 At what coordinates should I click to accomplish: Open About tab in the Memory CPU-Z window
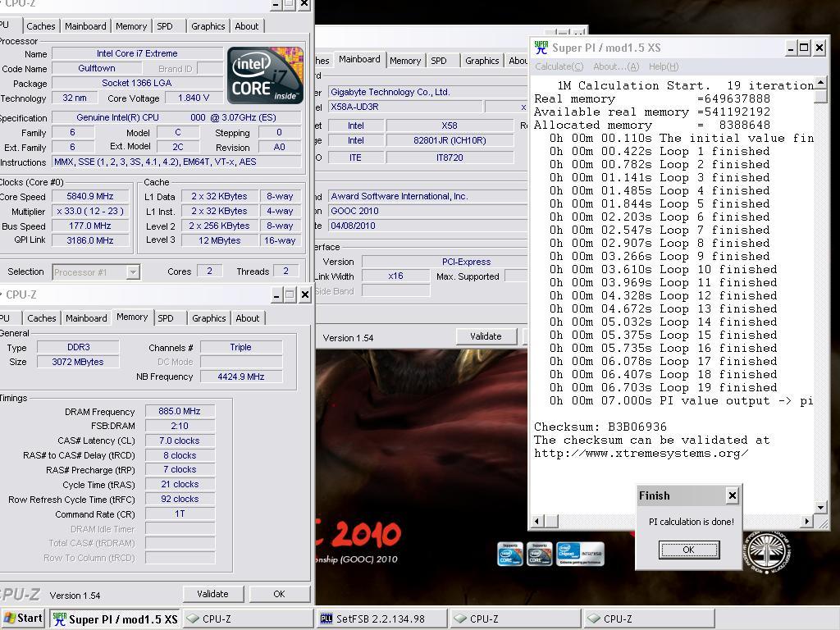[247, 318]
